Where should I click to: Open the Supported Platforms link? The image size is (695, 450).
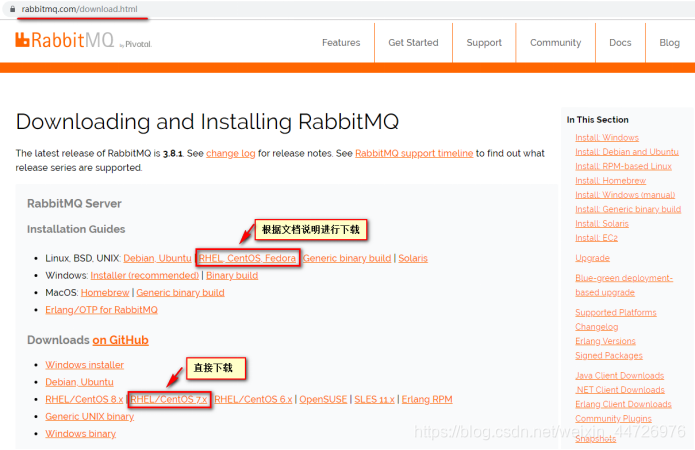point(616,313)
